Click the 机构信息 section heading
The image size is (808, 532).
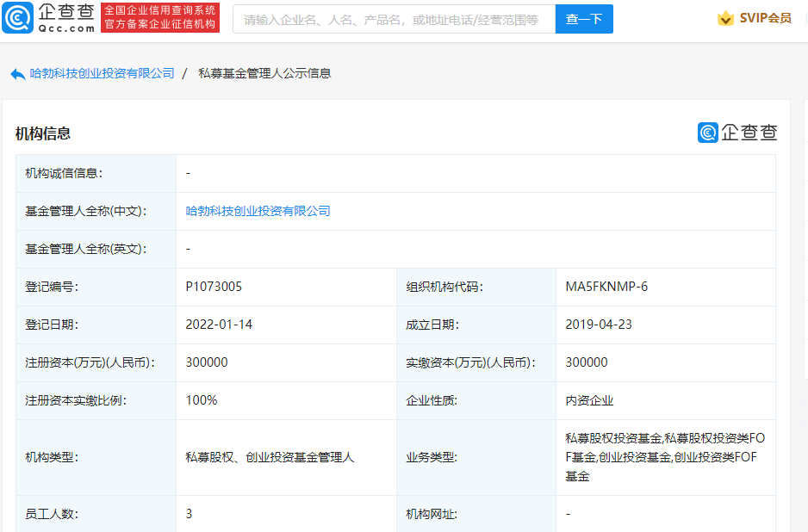tap(43, 134)
